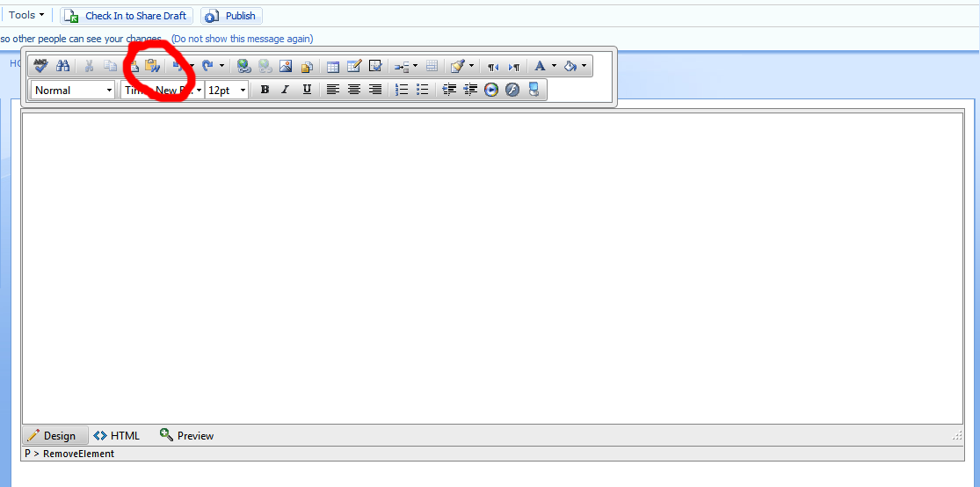This screenshot has width=980, height=487.
Task: Click the Copy icon in editor toolbar
Action: click(x=110, y=66)
